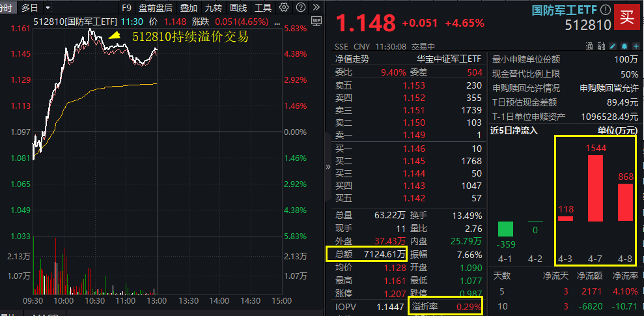Open 工具 menu
644x316 pixels.
(x=263, y=7)
